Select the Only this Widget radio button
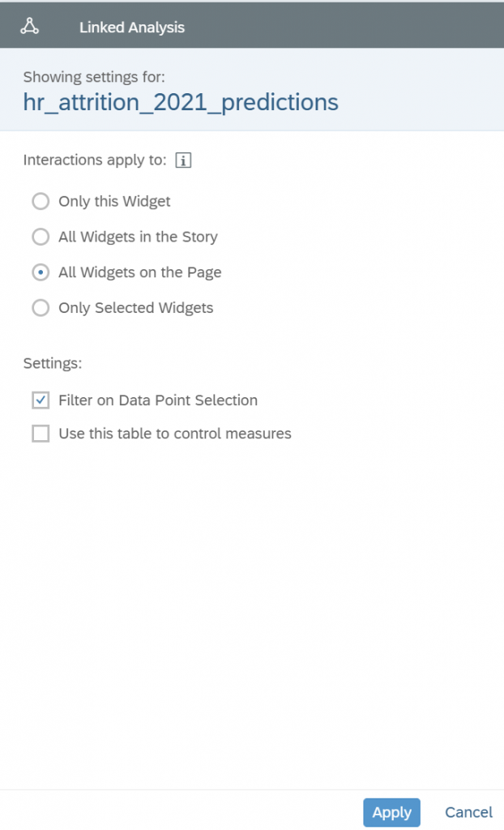This screenshot has width=504, height=830. coord(41,201)
